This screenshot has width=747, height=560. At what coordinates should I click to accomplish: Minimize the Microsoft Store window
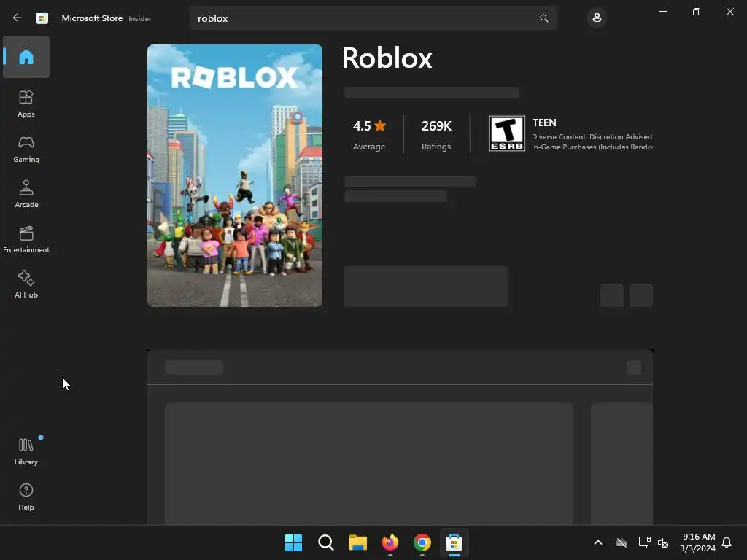click(x=662, y=12)
